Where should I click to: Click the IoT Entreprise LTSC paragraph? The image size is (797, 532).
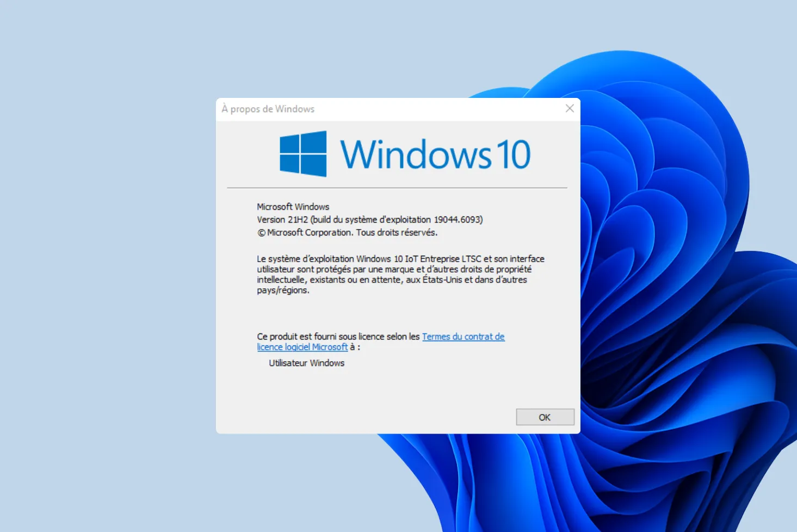pos(400,275)
